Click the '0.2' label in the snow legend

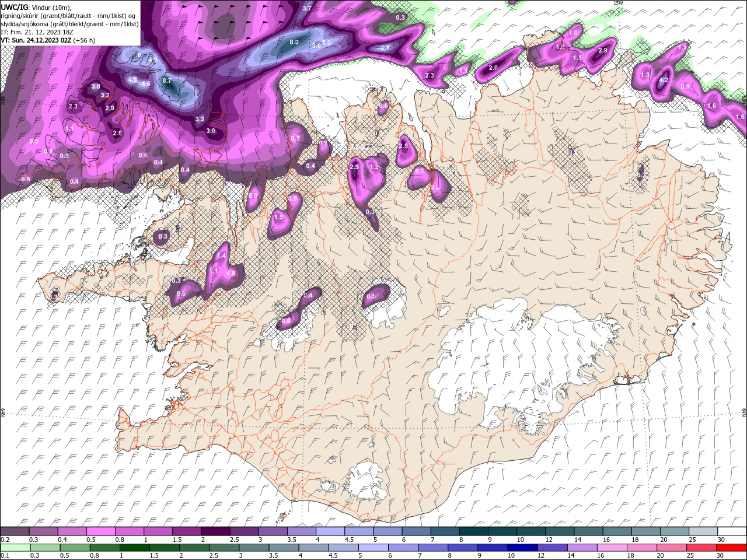(x=5, y=540)
